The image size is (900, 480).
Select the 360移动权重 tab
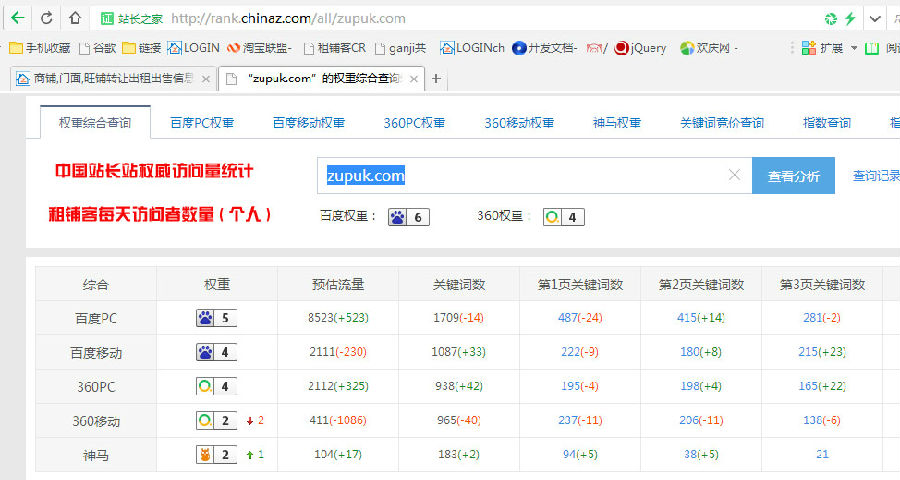tap(519, 122)
